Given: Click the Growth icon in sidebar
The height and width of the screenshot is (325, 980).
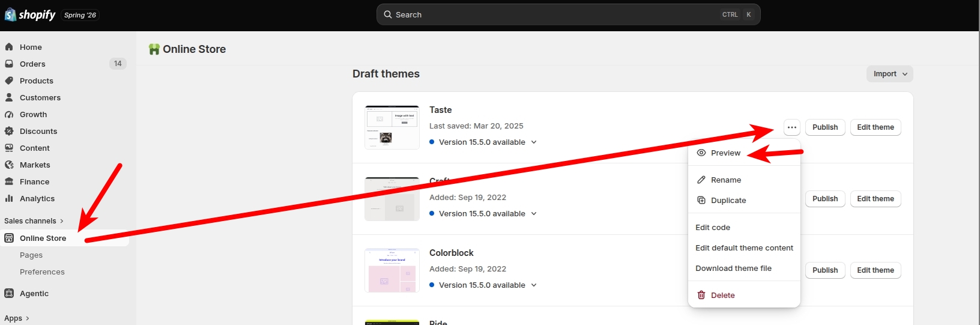Looking at the screenshot, I should click(x=9, y=114).
